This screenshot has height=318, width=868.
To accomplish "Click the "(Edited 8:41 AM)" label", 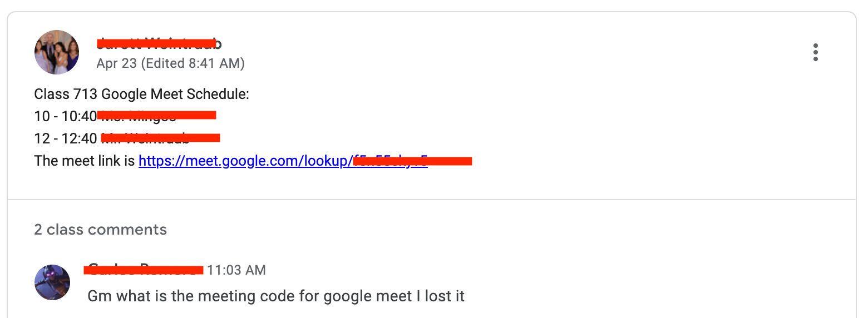I will click(193, 63).
